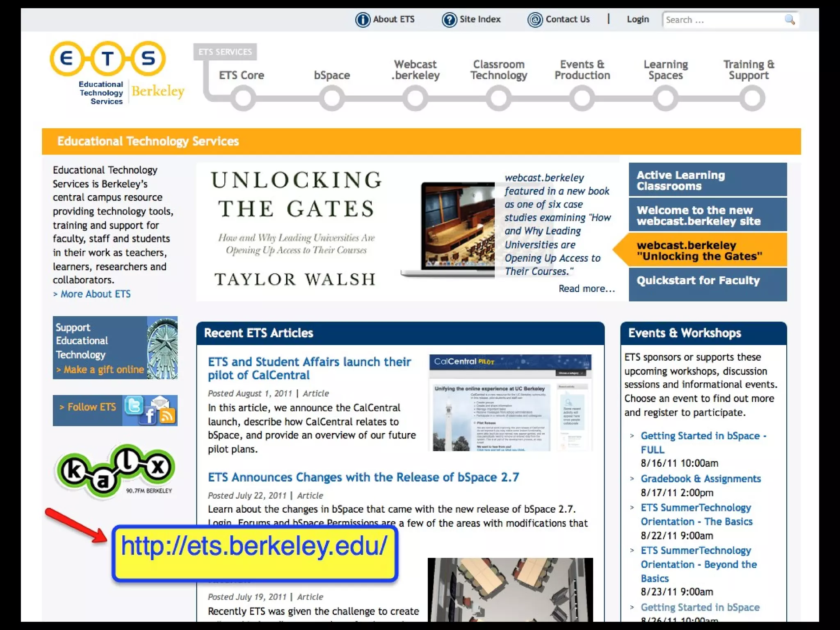Open Webcast.berkeley in the services menu
Screen dimensions: 840x630
pos(415,70)
